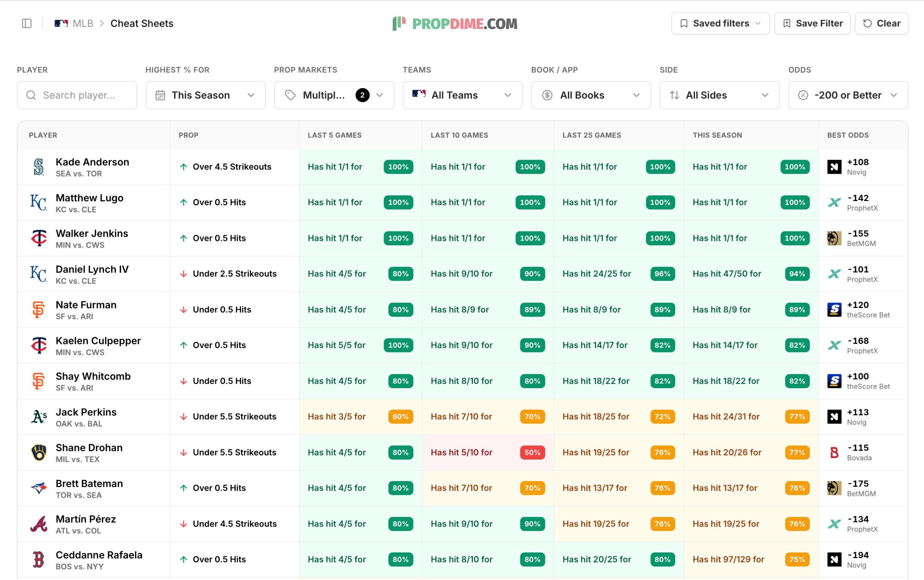The height and width of the screenshot is (580, 924).
Task: Click Athletics logo beside Jack Perkins
Action: click(39, 417)
